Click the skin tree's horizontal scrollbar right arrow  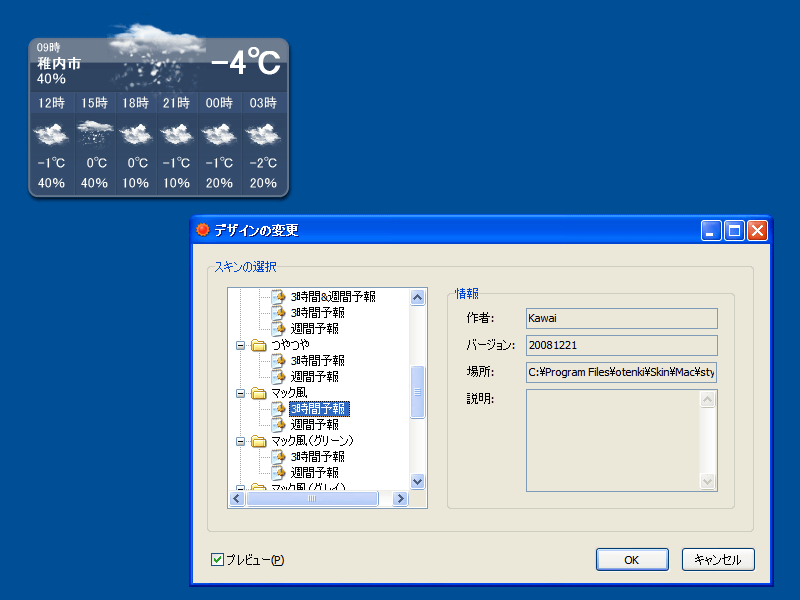point(400,498)
